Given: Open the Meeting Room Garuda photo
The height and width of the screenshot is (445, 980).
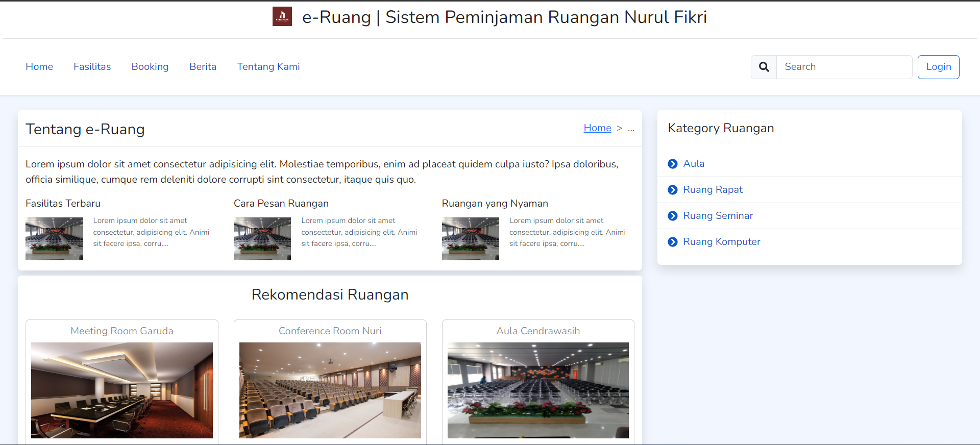Looking at the screenshot, I should pos(122,390).
